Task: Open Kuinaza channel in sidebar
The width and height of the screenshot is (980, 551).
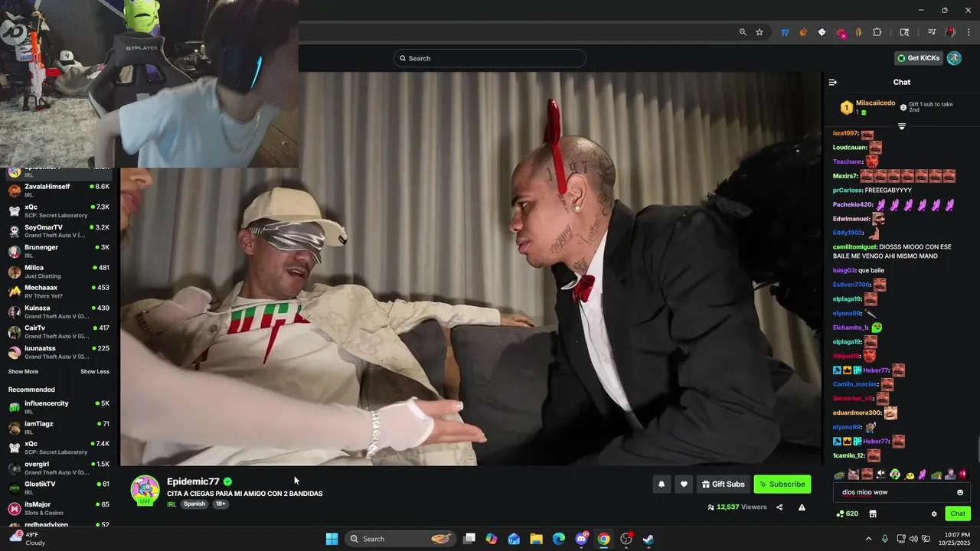Action: (x=59, y=312)
